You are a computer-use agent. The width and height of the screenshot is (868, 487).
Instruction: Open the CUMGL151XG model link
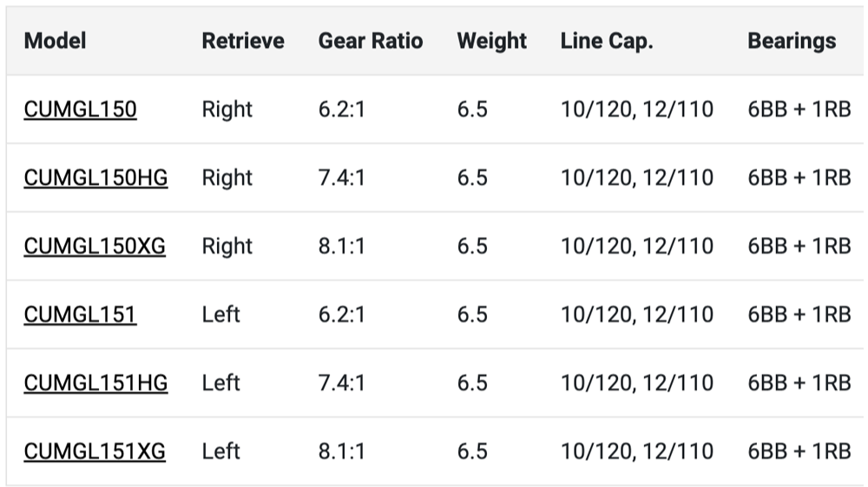[x=95, y=451]
